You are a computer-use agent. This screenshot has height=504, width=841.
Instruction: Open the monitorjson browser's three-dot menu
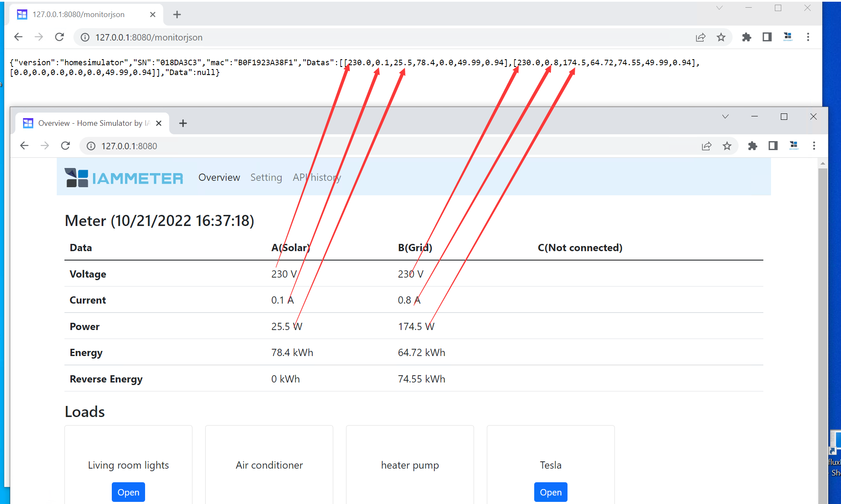pos(808,37)
